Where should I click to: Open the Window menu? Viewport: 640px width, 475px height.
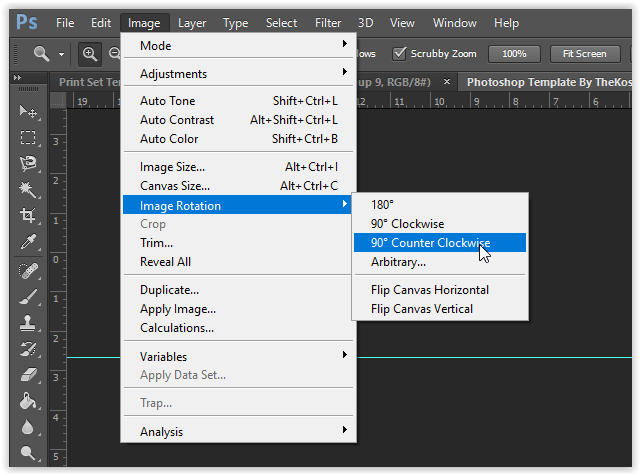[x=455, y=23]
